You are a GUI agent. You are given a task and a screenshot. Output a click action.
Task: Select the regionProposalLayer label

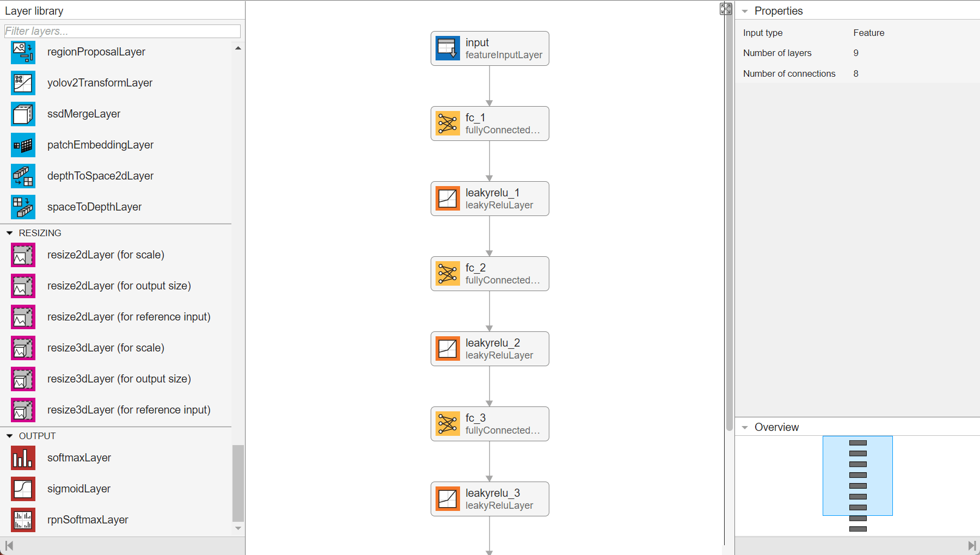click(x=96, y=52)
